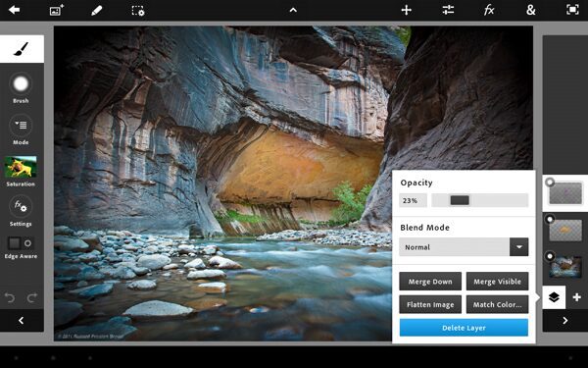
Task: Toggle visibility of the top layer
Action: tap(550, 183)
